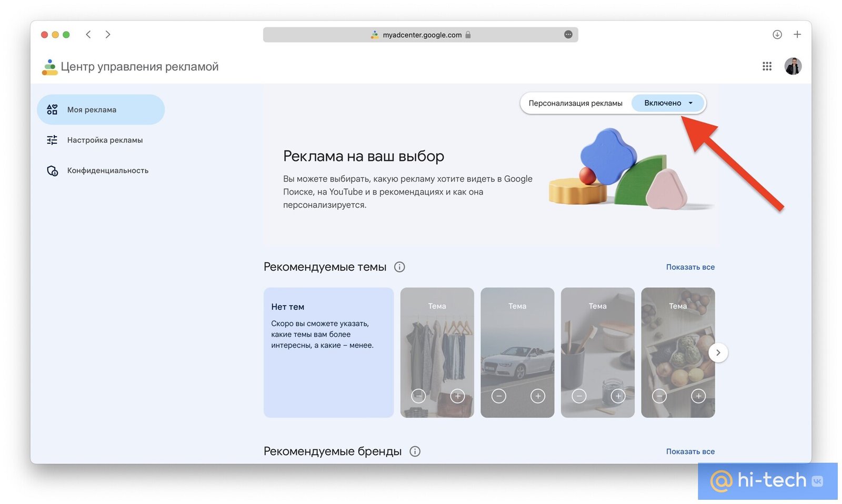Open the clothing topic thumbnail
The height and width of the screenshot is (504, 842).
pos(437,352)
